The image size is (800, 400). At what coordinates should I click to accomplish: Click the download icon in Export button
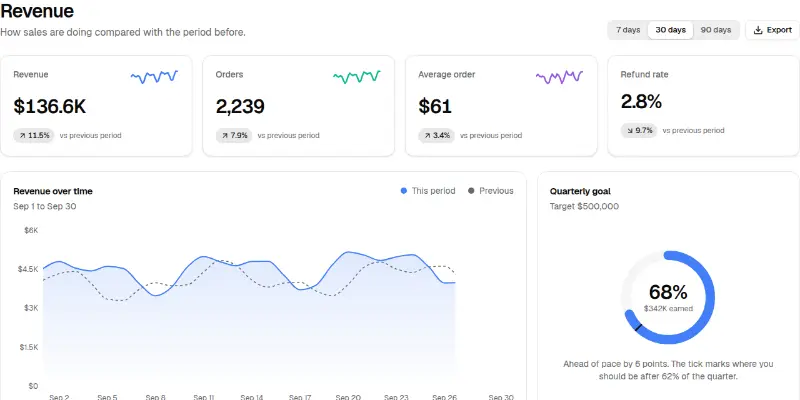758,30
